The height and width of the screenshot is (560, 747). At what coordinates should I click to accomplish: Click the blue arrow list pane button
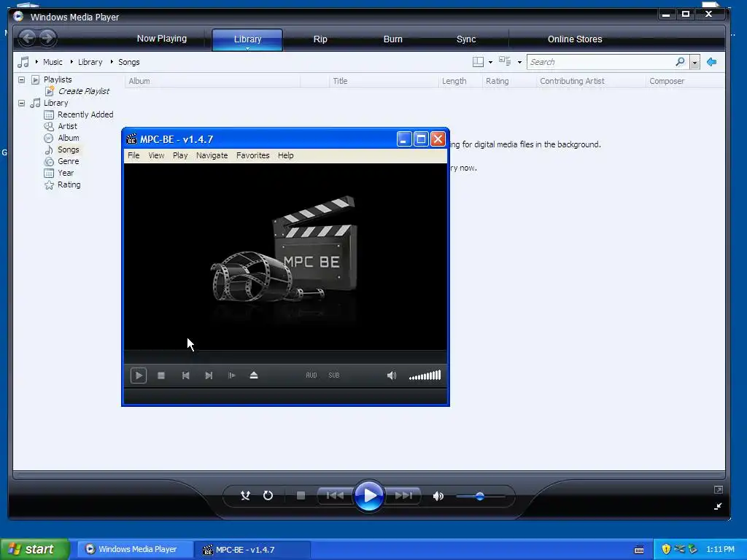tap(712, 62)
